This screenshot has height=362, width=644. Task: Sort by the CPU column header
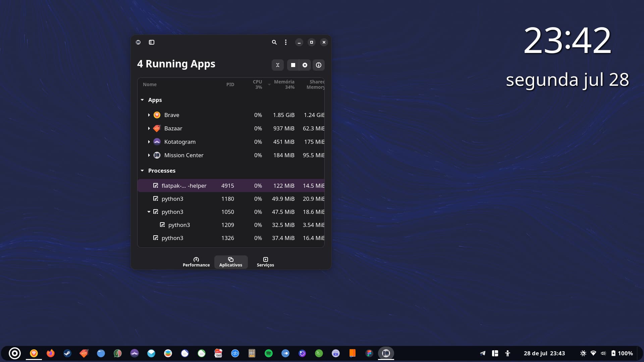257,84
